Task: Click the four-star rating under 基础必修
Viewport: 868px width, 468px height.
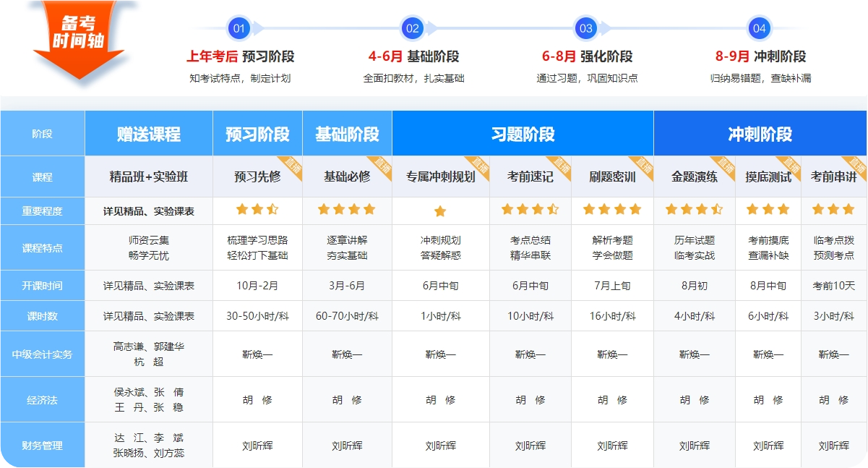Action: click(x=347, y=210)
